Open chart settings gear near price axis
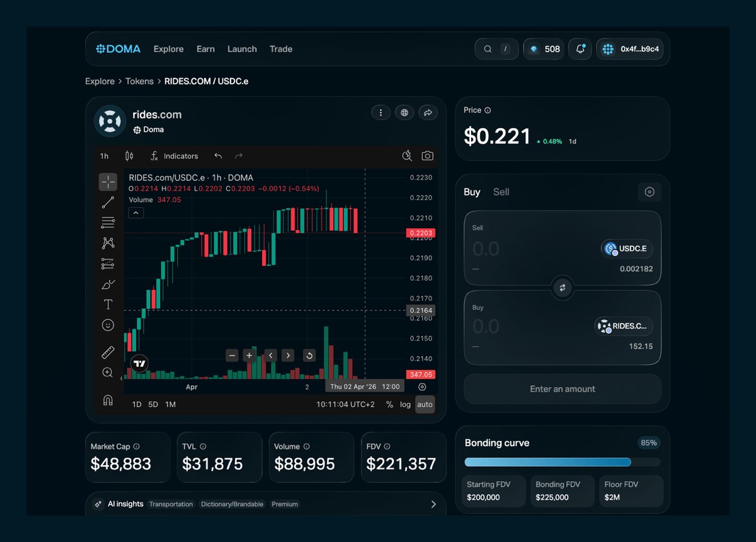The height and width of the screenshot is (542, 756). (422, 387)
